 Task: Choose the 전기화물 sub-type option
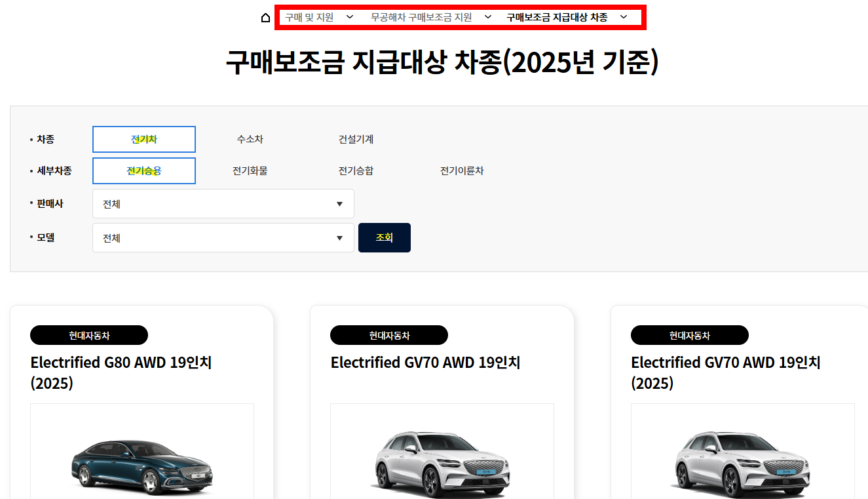point(250,170)
